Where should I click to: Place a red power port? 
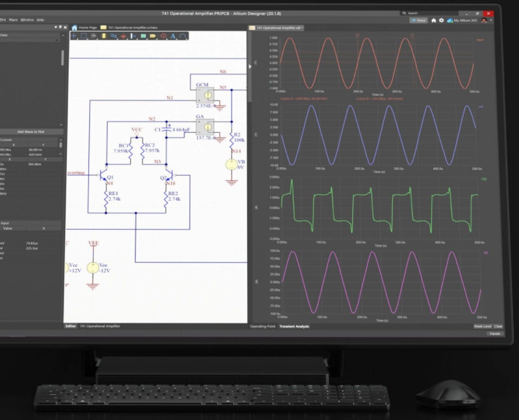coord(123,36)
